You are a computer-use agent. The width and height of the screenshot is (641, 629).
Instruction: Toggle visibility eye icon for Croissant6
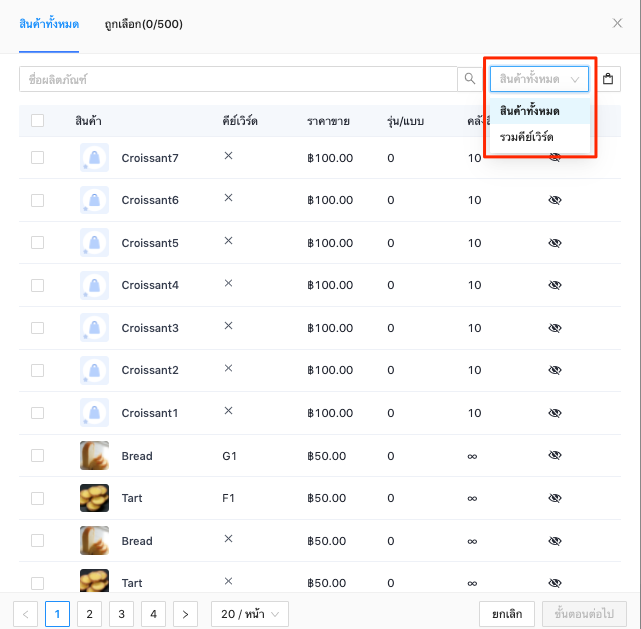click(x=555, y=200)
